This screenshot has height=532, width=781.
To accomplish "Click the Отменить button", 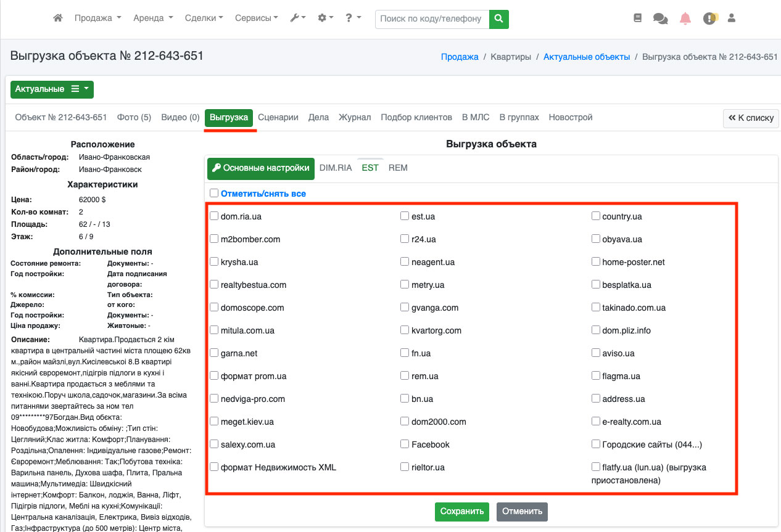I will pos(522,511).
